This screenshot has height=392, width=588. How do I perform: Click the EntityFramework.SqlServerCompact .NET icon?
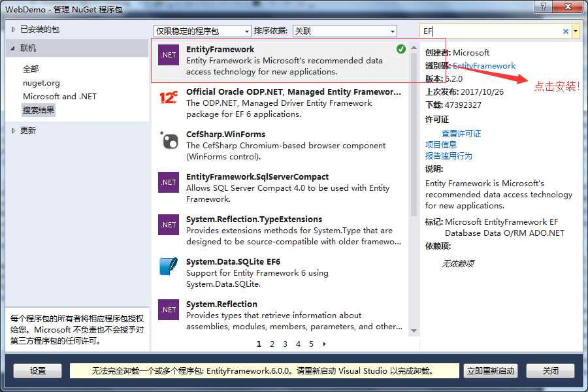(x=169, y=182)
